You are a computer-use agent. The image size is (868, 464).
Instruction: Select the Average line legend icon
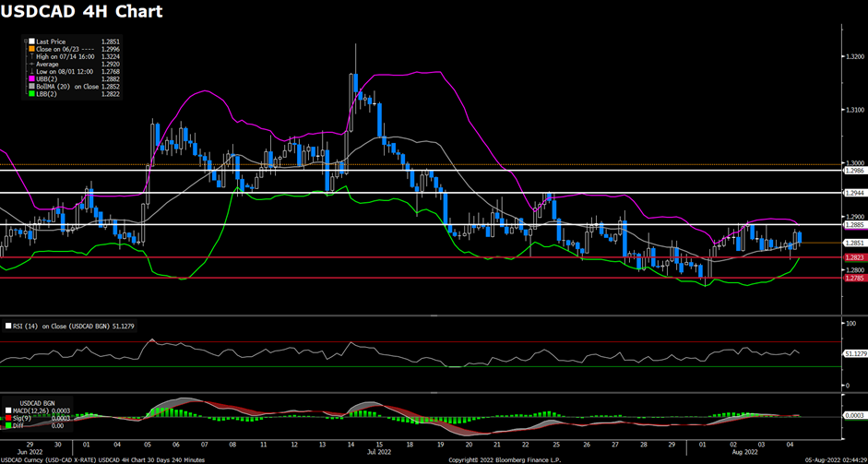tap(30, 64)
